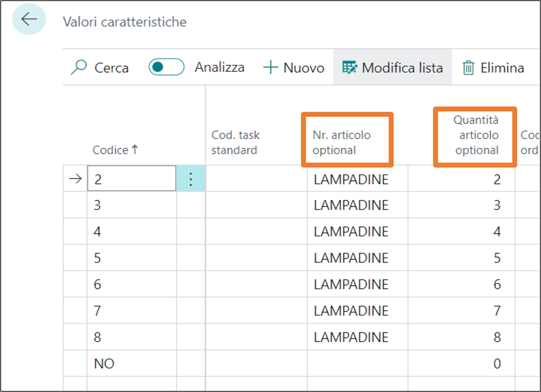The width and height of the screenshot is (541, 392).
Task: Click the Modifica lista grid icon
Action: (350, 67)
